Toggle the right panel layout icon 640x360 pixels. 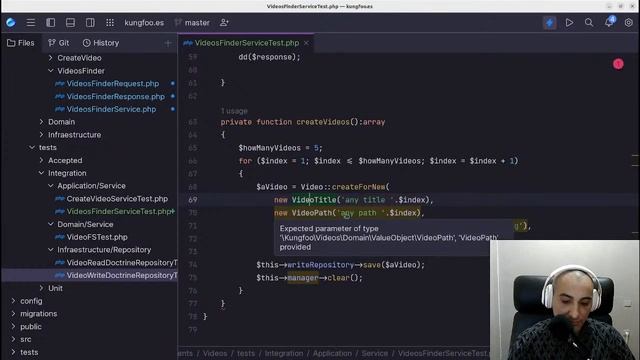(90, 22)
